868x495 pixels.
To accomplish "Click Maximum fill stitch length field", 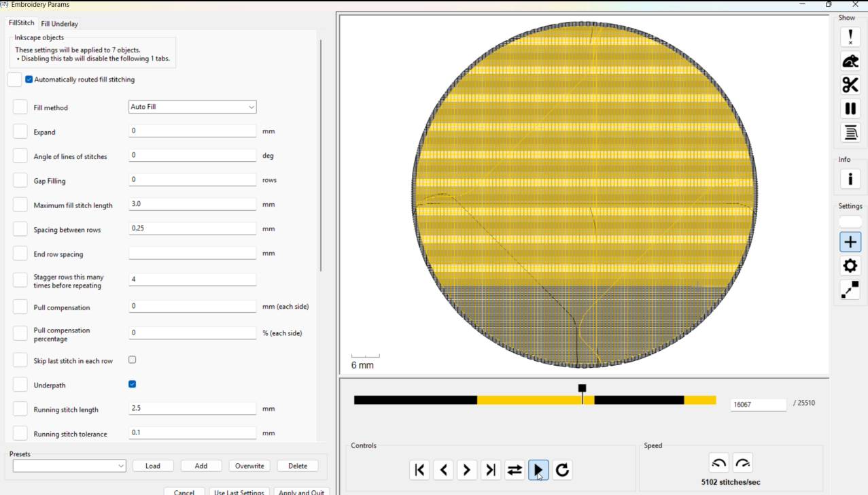I will point(192,204).
